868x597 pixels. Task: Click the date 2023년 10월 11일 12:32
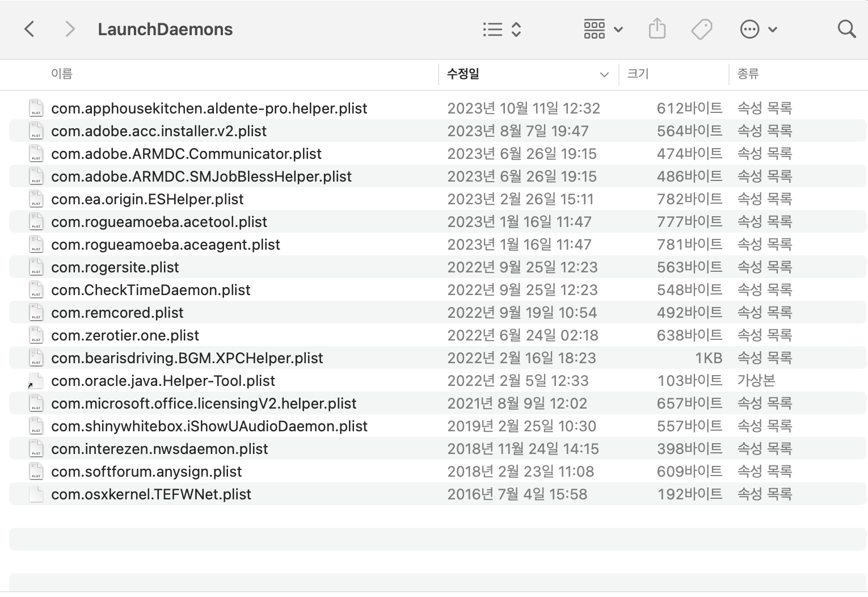click(524, 108)
